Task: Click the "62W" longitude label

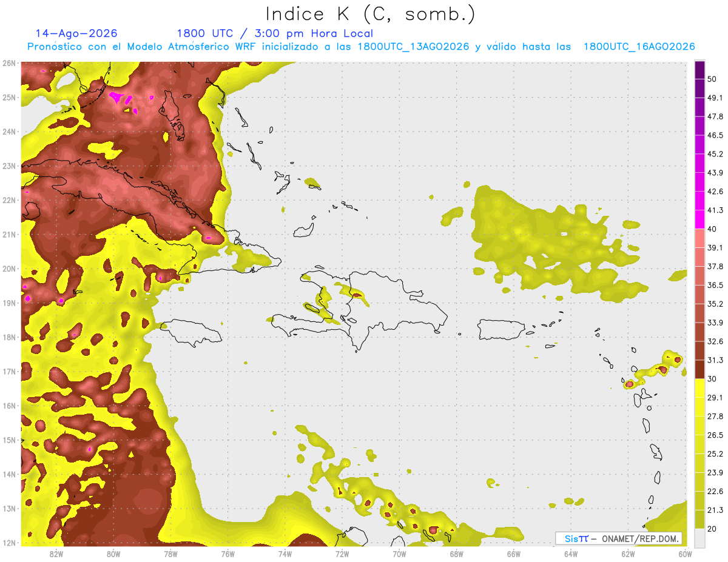Action: 629,554
